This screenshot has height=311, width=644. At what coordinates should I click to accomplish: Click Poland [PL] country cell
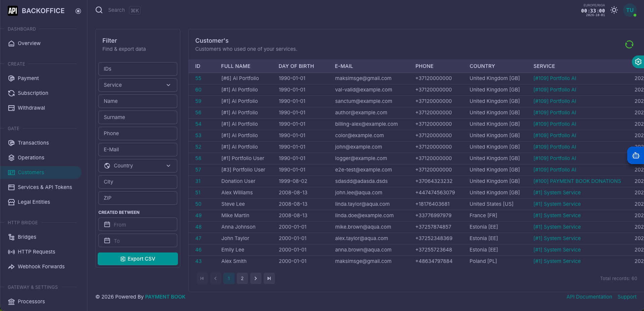(x=483, y=261)
